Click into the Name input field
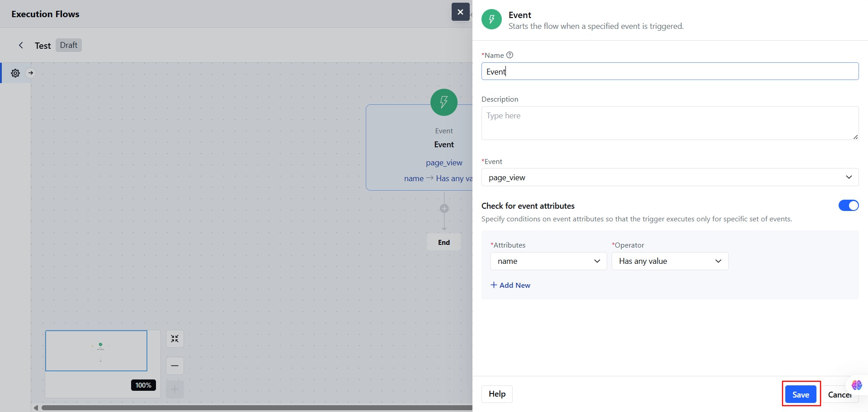The image size is (868, 412). (670, 71)
